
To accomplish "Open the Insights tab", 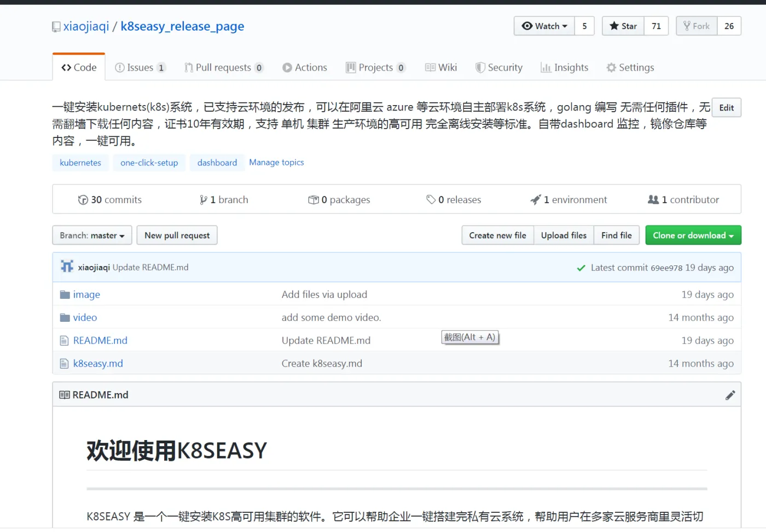I will coord(565,67).
